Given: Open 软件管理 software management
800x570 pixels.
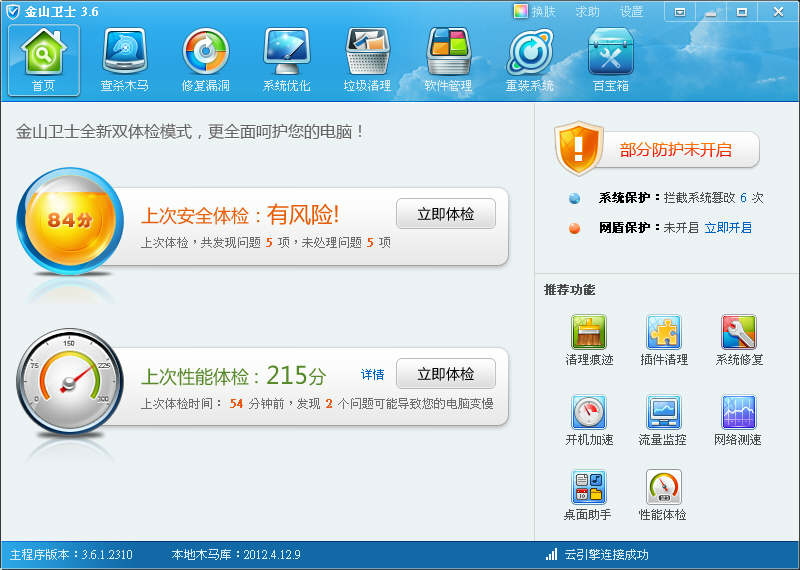Looking at the screenshot, I should pyautogui.click(x=448, y=60).
